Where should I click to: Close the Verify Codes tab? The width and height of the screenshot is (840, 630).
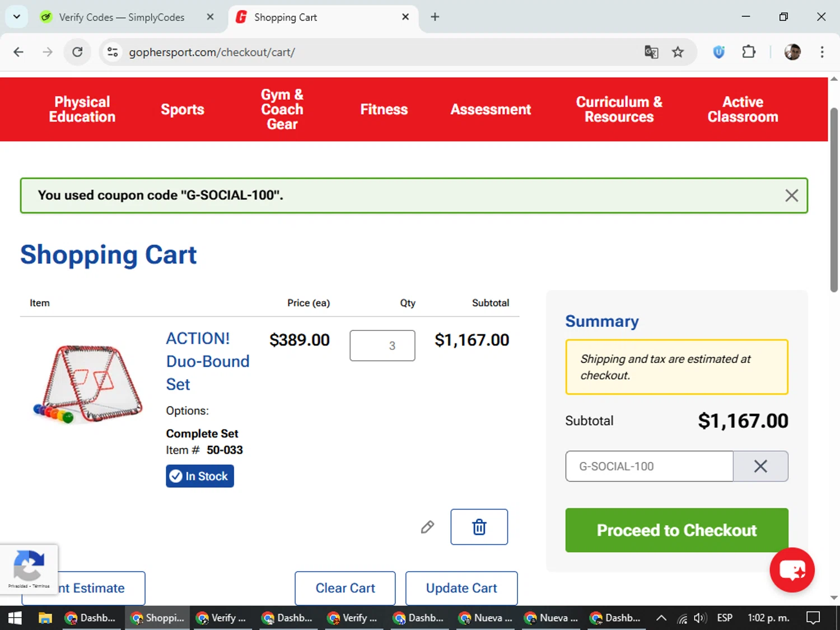click(x=210, y=17)
